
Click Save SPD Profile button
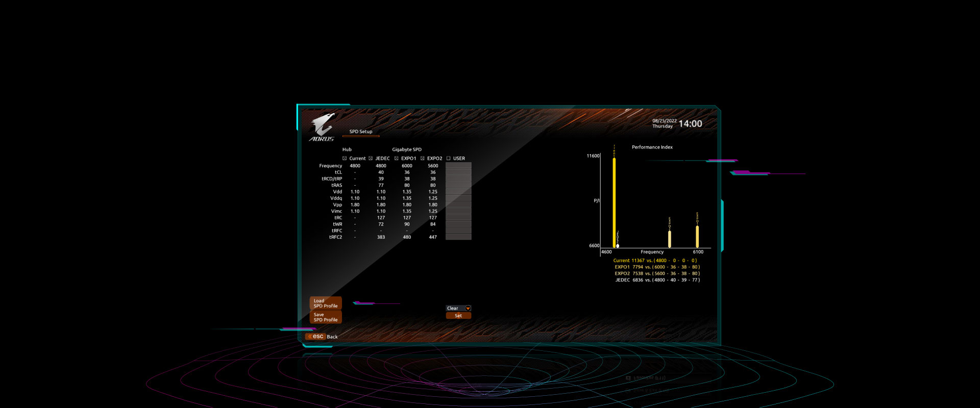[x=326, y=317]
